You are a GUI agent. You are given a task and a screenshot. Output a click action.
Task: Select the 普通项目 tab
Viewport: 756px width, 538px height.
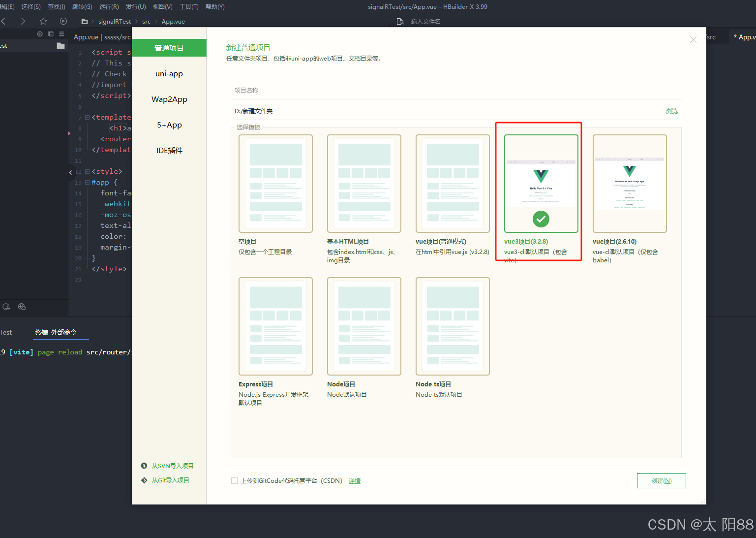pyautogui.click(x=169, y=48)
